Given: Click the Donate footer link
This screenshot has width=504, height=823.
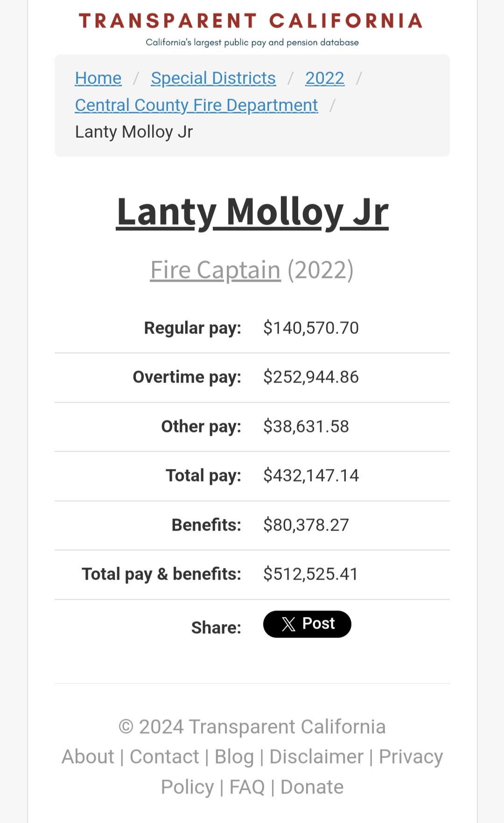Looking at the screenshot, I should click(x=312, y=787).
